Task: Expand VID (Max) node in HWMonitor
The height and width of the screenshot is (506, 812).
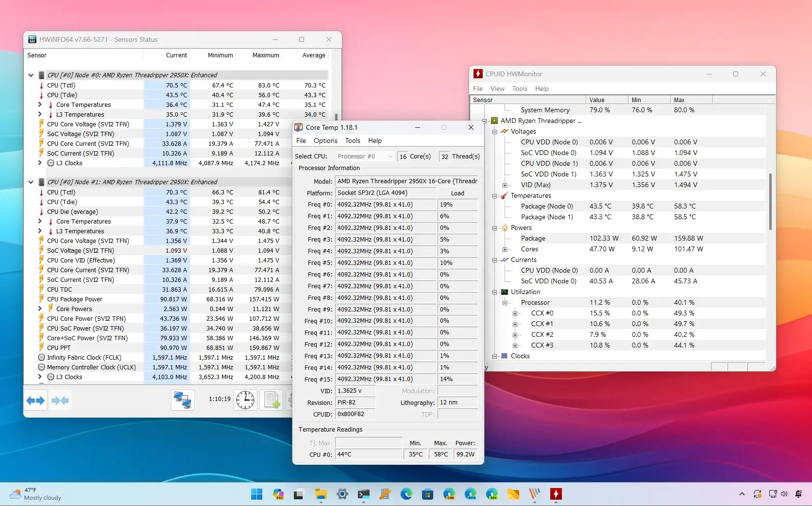Action: pyautogui.click(x=505, y=185)
